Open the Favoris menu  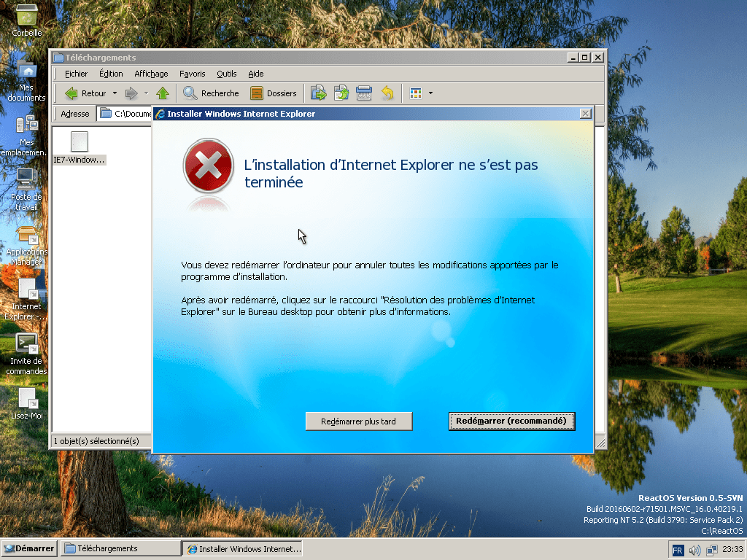(192, 74)
